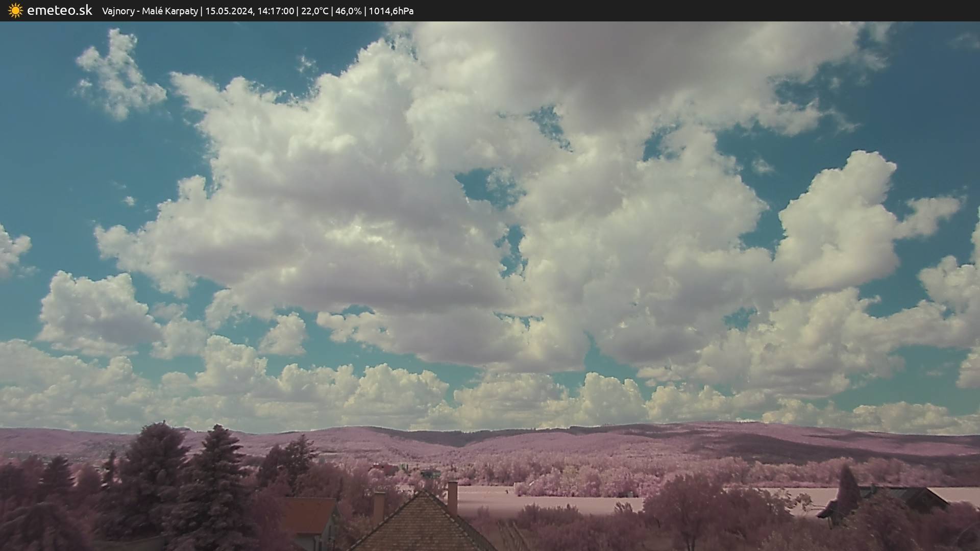The height and width of the screenshot is (551, 980).
Task: Click the 46,0% humidity value
Action: [348, 11]
